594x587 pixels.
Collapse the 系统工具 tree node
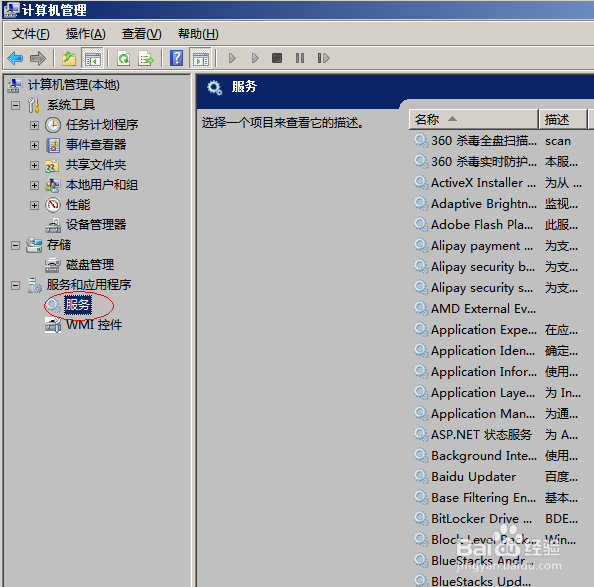[15, 105]
